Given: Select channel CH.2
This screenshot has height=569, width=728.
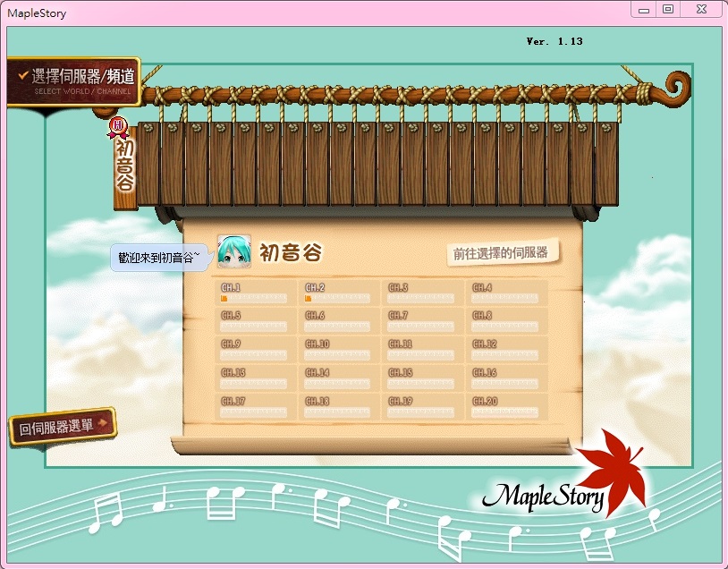Looking at the screenshot, I should coord(339,293).
